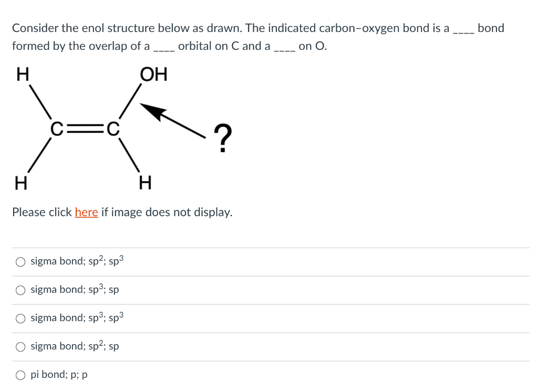
Task: Select the "sigma bond; sp³; sp³" answer option
Action: tap(20, 317)
